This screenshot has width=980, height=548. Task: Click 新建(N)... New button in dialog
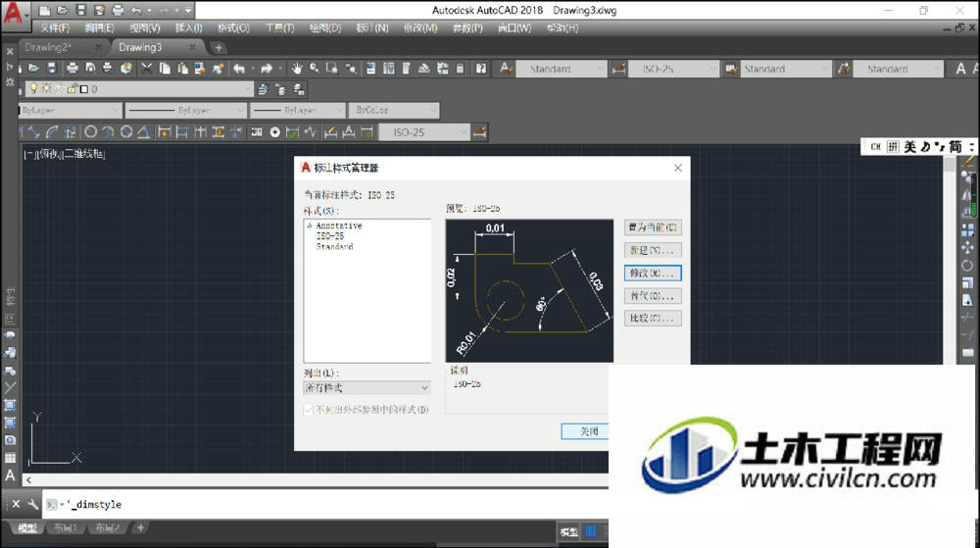(653, 250)
